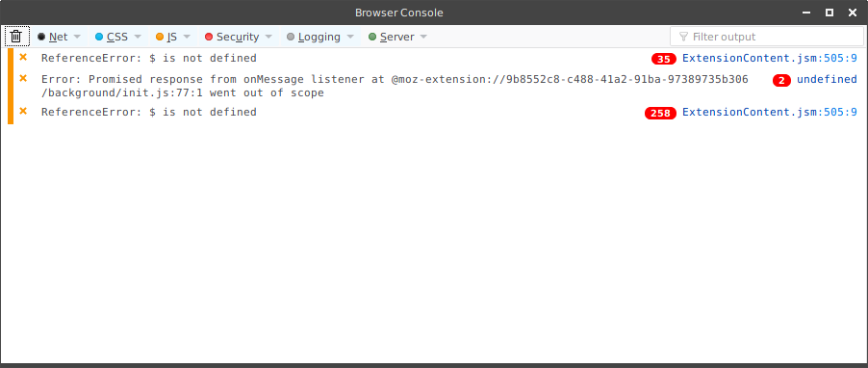Toggle the Logging filter button
The image size is (868, 368).
point(314,37)
